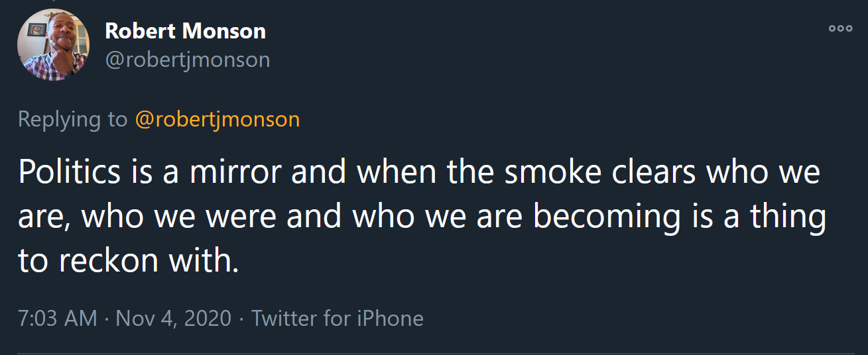Click the word "with." ending the tweet
868x355 pixels.
[x=203, y=262]
